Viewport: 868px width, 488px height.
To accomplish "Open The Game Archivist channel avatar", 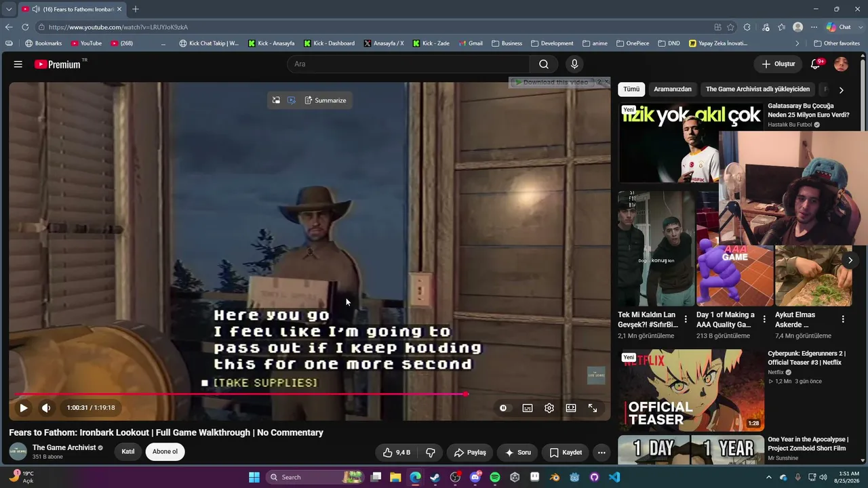I will click(18, 451).
